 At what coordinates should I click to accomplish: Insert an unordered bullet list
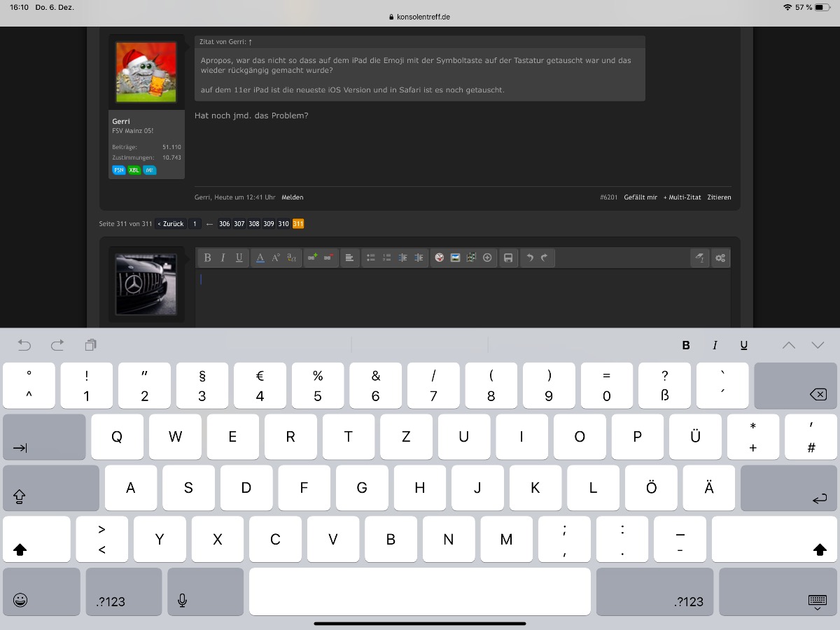pyautogui.click(x=371, y=258)
